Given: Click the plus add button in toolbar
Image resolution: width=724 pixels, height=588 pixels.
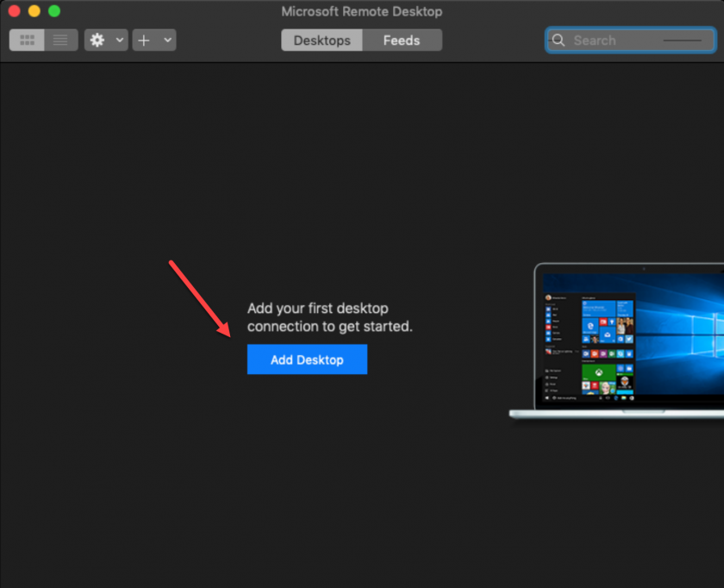Looking at the screenshot, I should (x=144, y=41).
